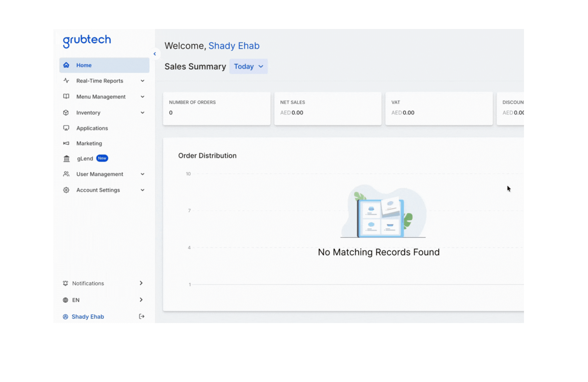Click the Marketing megaphone icon
588x382 pixels.
[66, 144]
